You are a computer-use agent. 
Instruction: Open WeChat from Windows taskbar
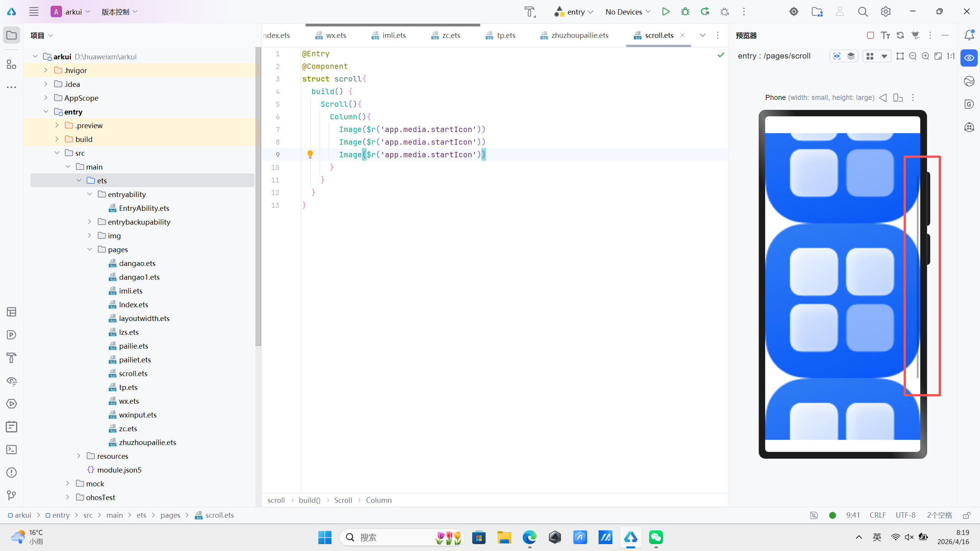point(656,537)
